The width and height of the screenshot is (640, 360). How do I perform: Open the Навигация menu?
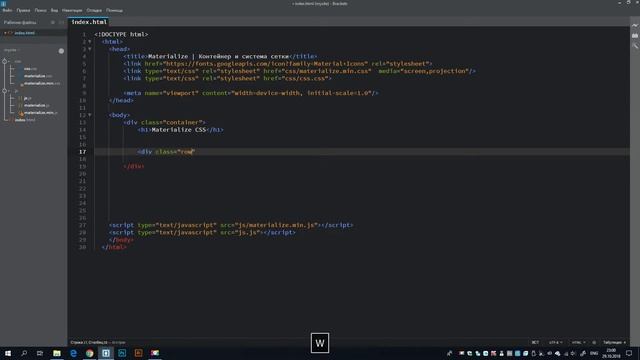72,10
